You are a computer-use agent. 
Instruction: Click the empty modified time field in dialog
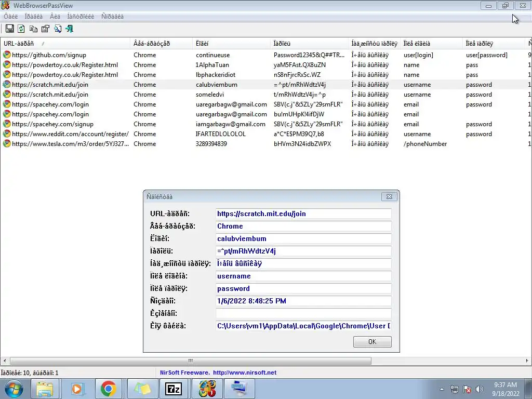303,313
